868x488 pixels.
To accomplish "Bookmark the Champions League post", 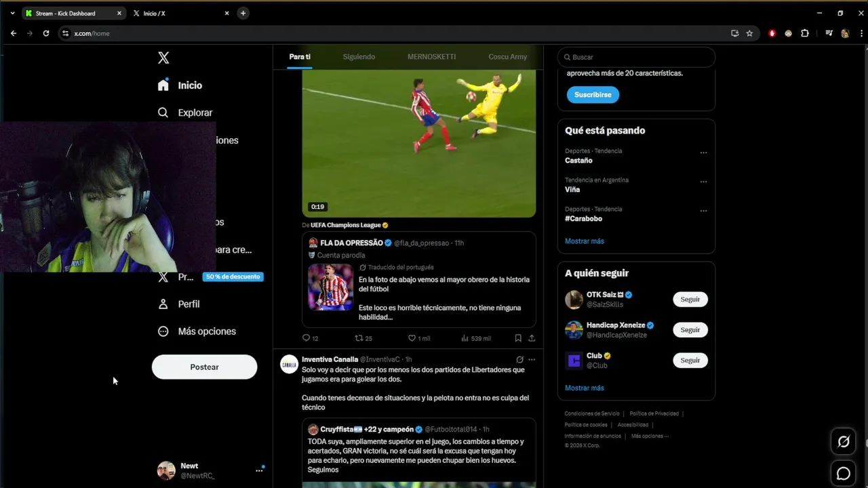I will click(x=518, y=338).
